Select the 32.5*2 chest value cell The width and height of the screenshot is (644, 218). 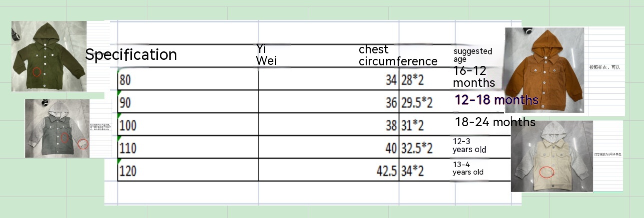(x=416, y=148)
